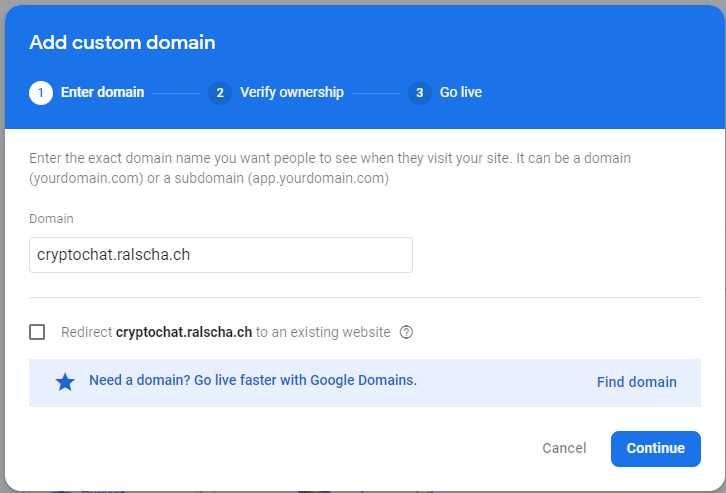Click the blue star icon
This screenshot has height=493, width=726.
65,382
